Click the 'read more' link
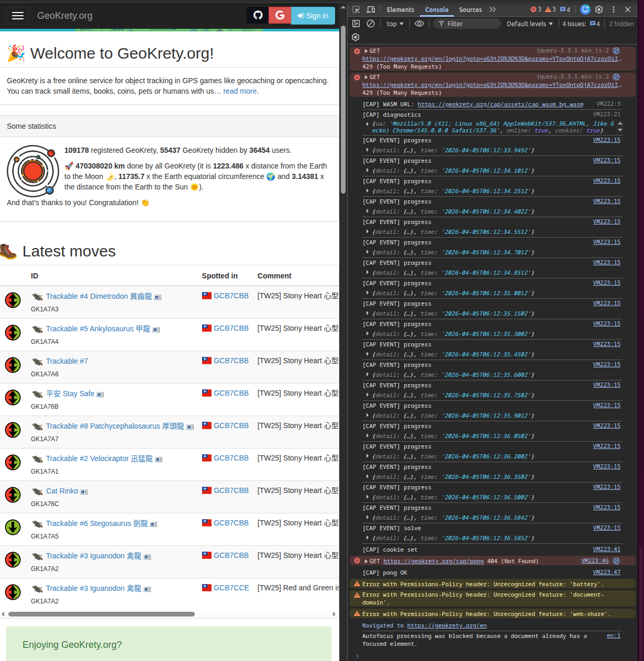The height and width of the screenshot is (661, 644). coord(240,91)
